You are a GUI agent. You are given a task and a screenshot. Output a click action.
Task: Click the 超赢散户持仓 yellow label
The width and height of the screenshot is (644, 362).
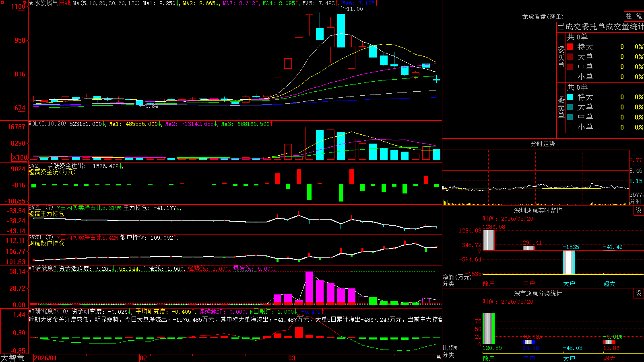(x=46, y=244)
